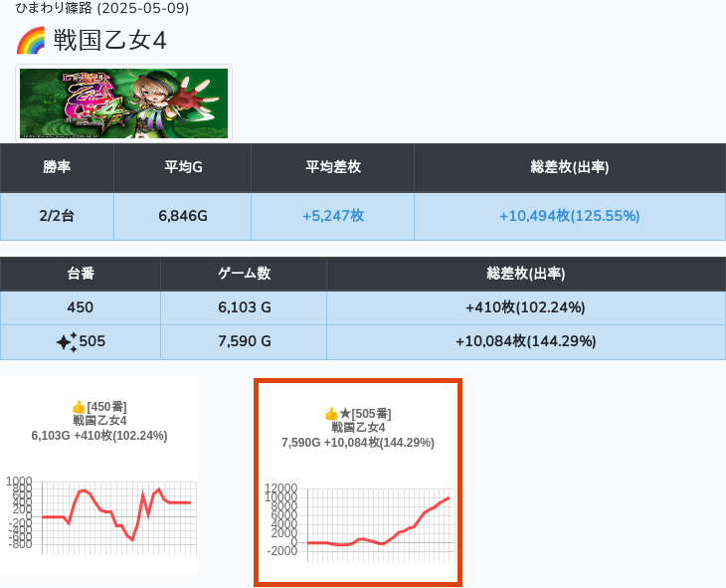Viewport: 726px width, 588px height.
Task: Select the ひまわり篠路 (2025-05-09) header text
Action: (x=102, y=9)
